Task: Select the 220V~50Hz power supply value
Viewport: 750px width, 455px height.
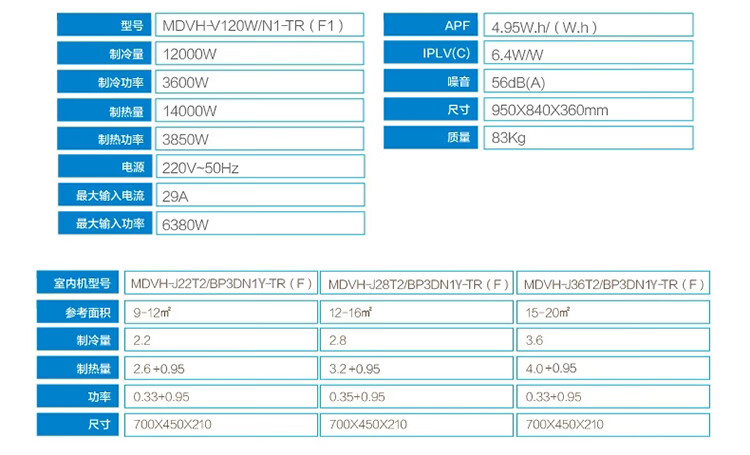Action: pos(260,166)
